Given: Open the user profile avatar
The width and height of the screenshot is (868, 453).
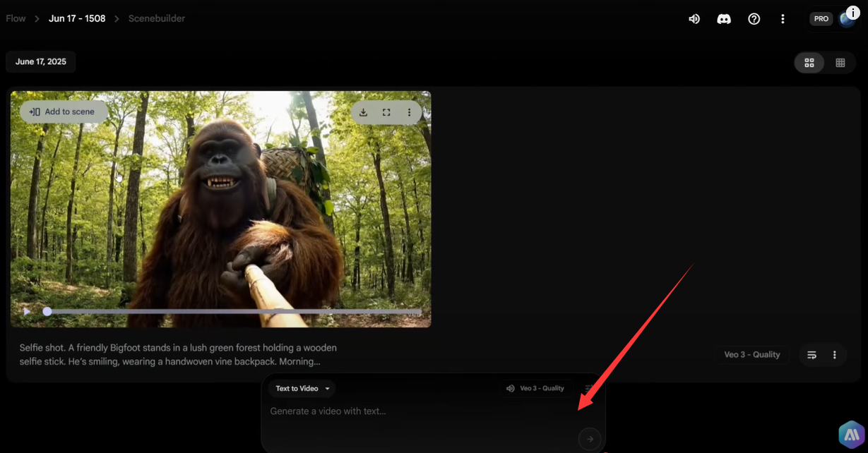Looking at the screenshot, I should [846, 19].
